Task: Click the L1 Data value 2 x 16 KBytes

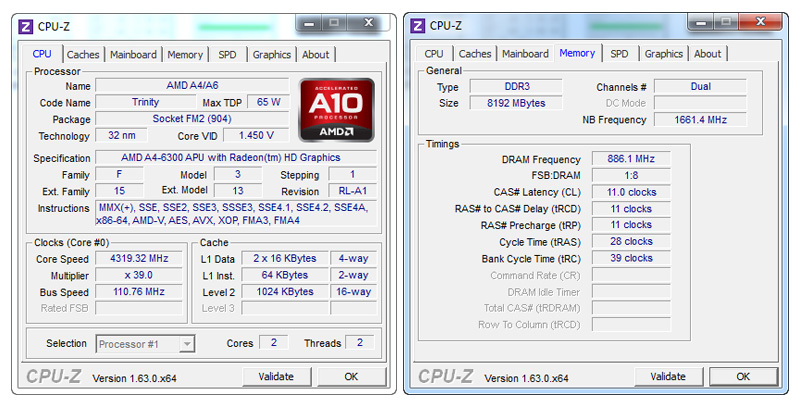Action: 285,258
